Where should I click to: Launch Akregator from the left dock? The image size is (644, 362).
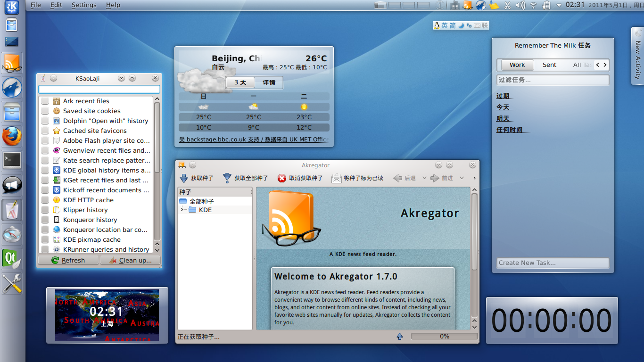(x=12, y=63)
